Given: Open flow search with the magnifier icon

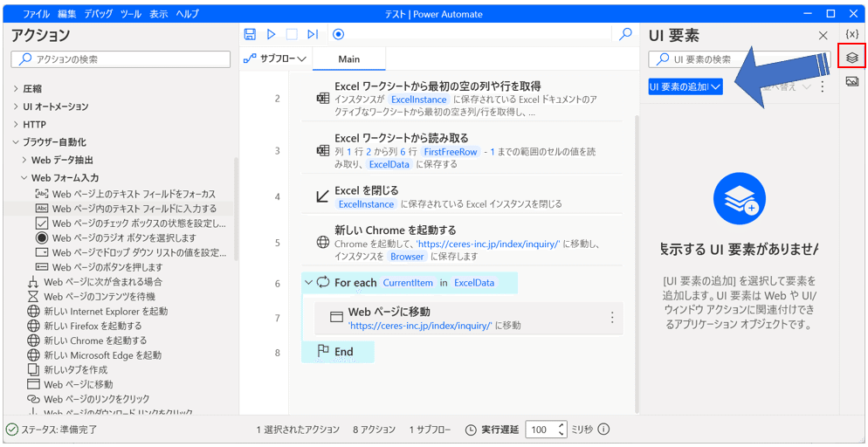Looking at the screenshot, I should 625,34.
